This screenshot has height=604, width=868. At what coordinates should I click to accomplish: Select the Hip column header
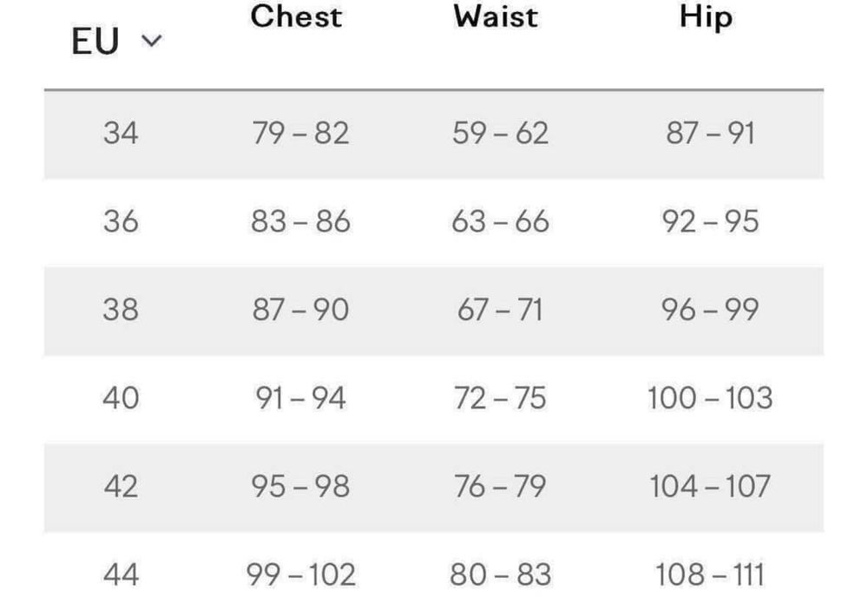707,17
